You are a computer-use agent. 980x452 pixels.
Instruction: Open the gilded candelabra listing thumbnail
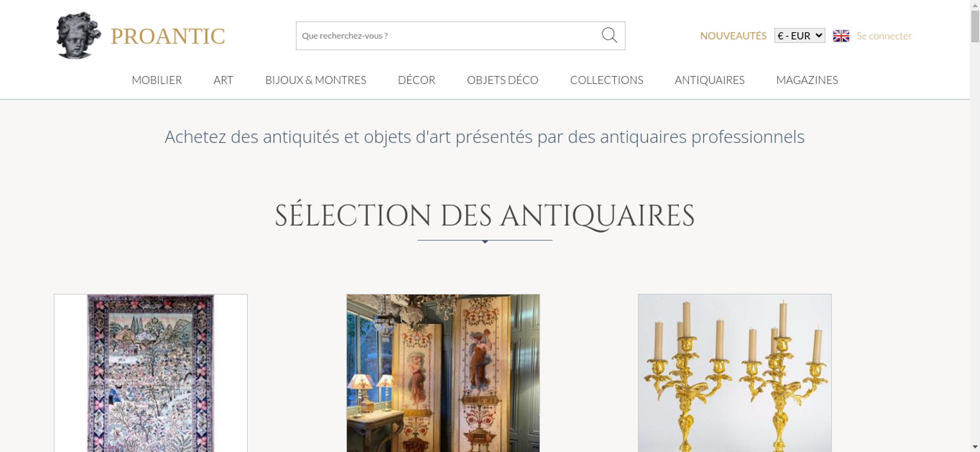click(735, 373)
